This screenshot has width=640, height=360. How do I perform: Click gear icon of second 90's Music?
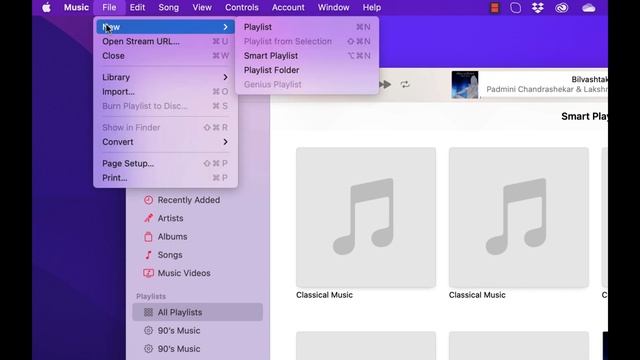149,349
